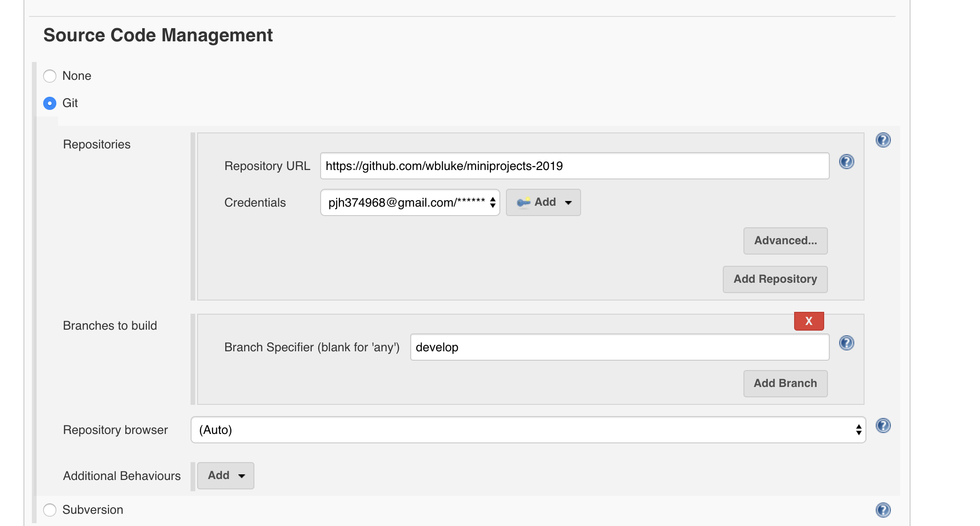Open help for Repositories section
The image size is (980, 526).
[883, 140]
